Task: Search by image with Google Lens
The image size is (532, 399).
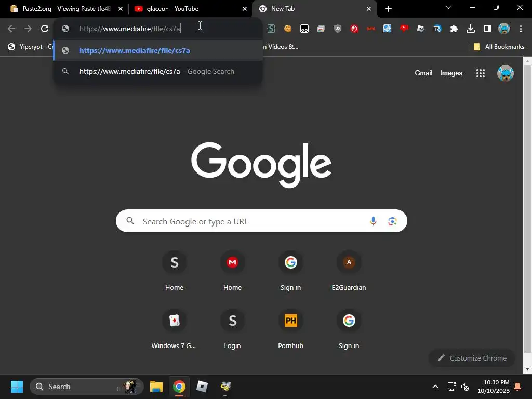Action: [x=392, y=221]
